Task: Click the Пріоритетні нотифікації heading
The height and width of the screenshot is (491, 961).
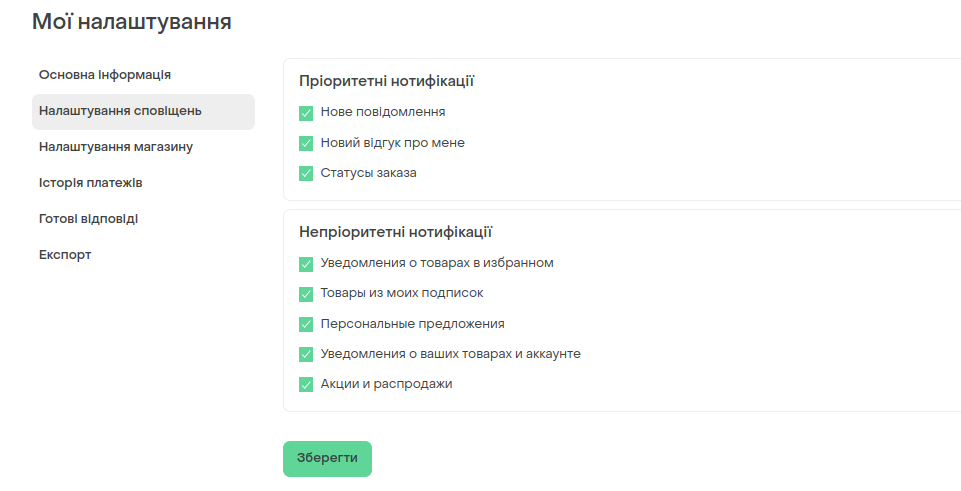Action: pyautogui.click(x=386, y=82)
